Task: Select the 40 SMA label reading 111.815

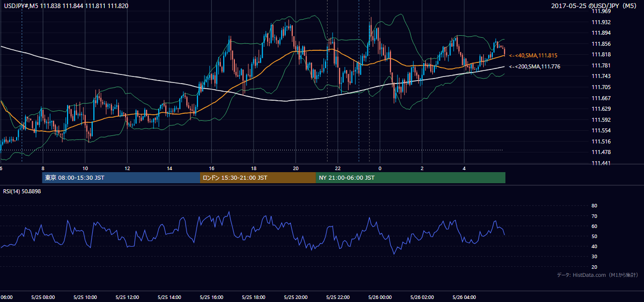Action: click(x=533, y=55)
